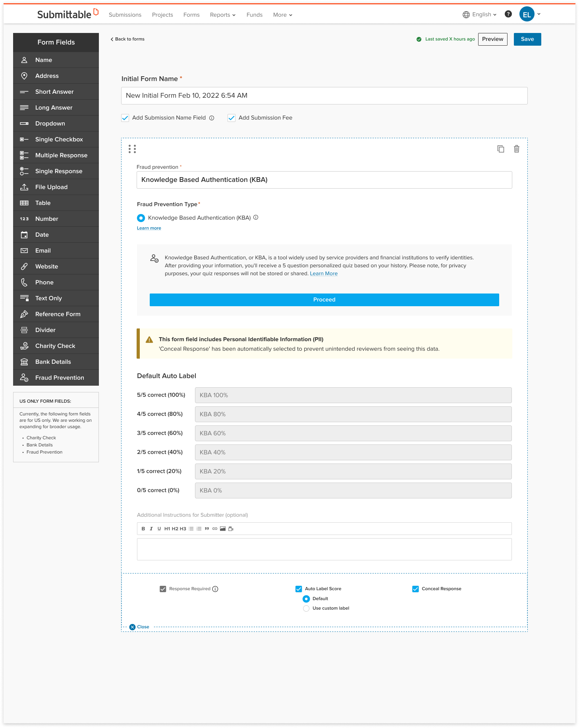Go Back to forms
Image resolution: width=579 pixels, height=728 pixels.
point(127,39)
